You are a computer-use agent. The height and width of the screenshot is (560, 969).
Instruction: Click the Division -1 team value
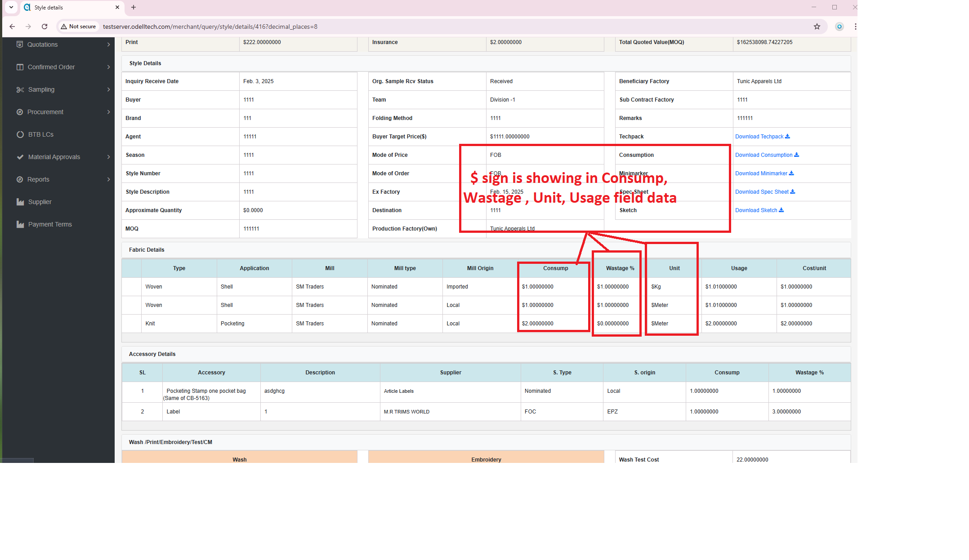[502, 100]
